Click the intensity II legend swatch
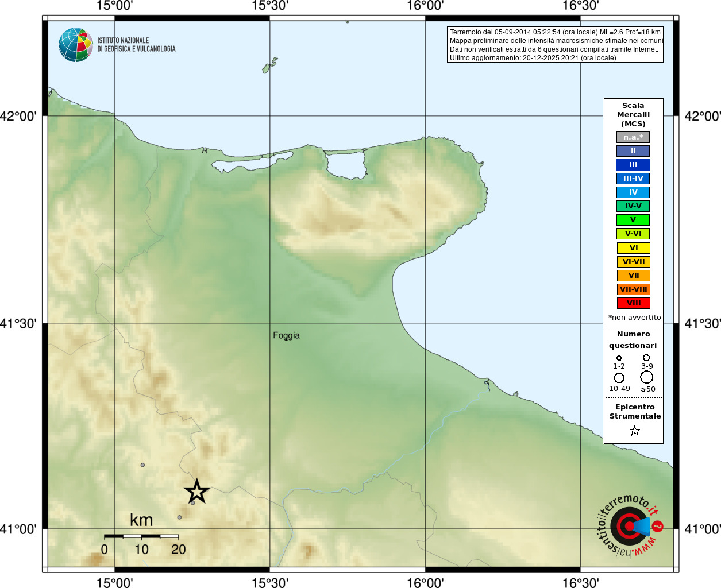Viewport: 721px width, 588px height. coord(633,151)
